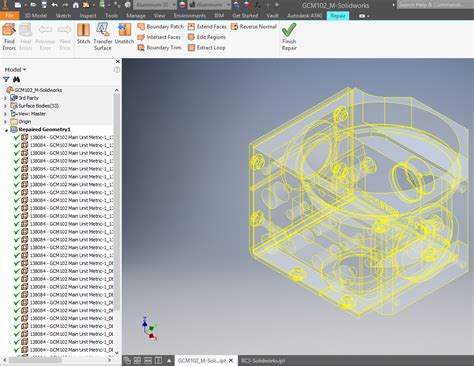Click the 3D axis triad indicator
Viewport: 474px width, 366px height.
click(149, 329)
